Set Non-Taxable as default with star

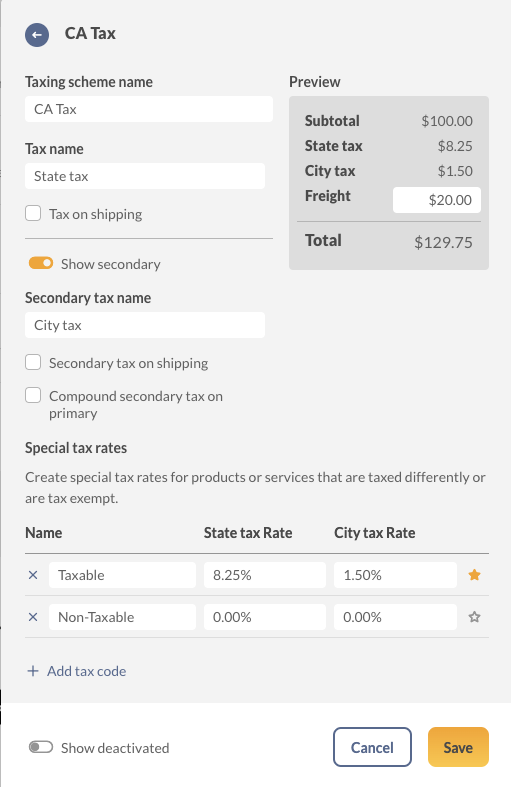474,617
